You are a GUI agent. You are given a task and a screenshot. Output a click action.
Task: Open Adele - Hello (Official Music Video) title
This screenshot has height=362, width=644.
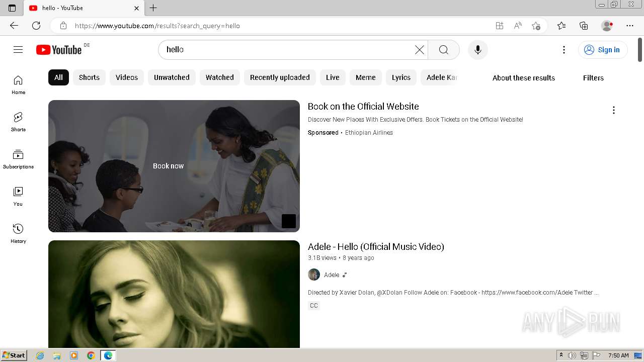[376, 247]
